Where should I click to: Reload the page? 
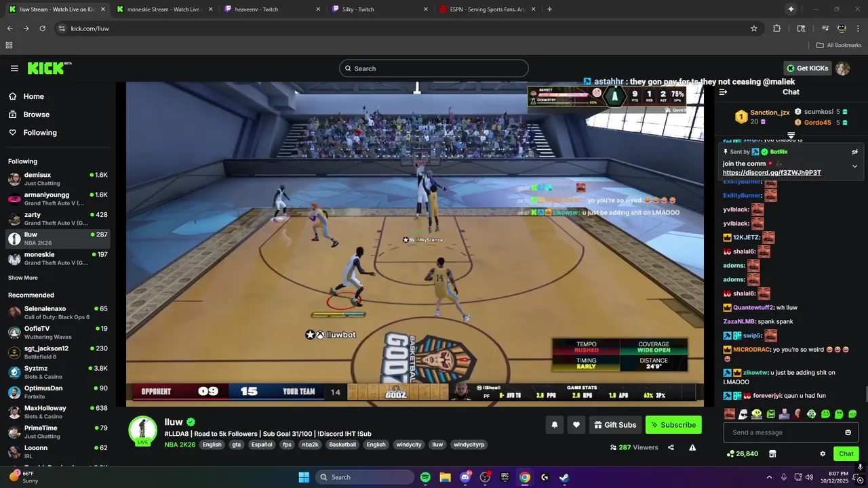(42, 28)
